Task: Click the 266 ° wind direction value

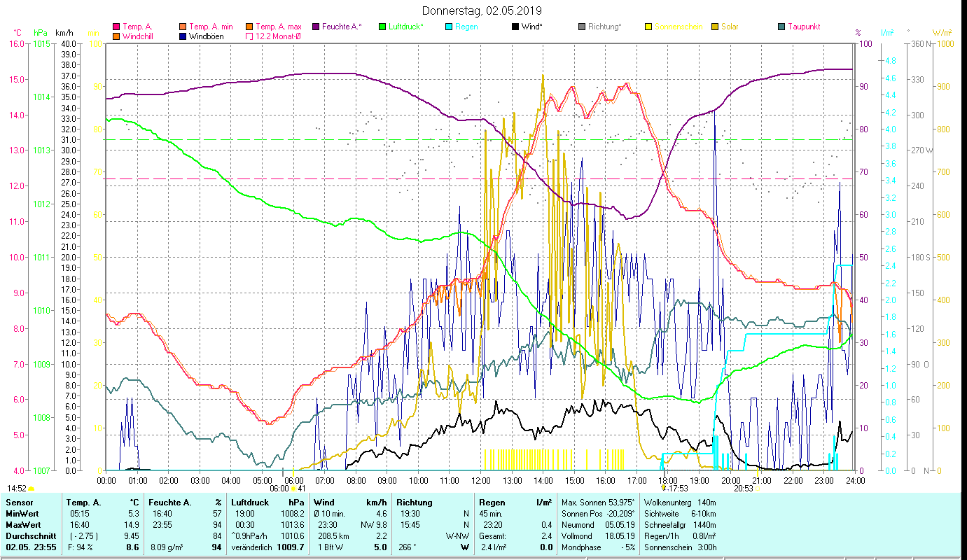Action: 408,547
